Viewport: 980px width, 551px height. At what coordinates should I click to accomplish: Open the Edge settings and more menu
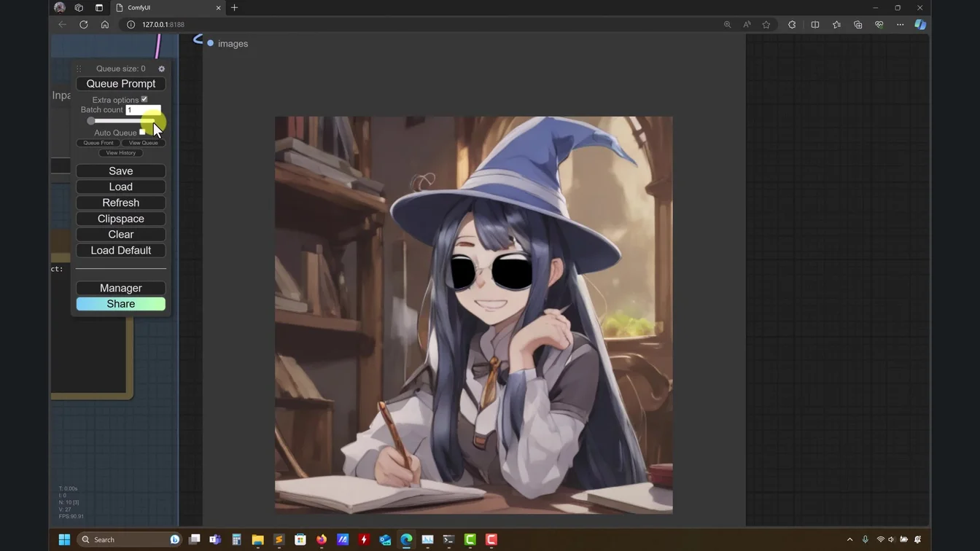click(x=900, y=25)
